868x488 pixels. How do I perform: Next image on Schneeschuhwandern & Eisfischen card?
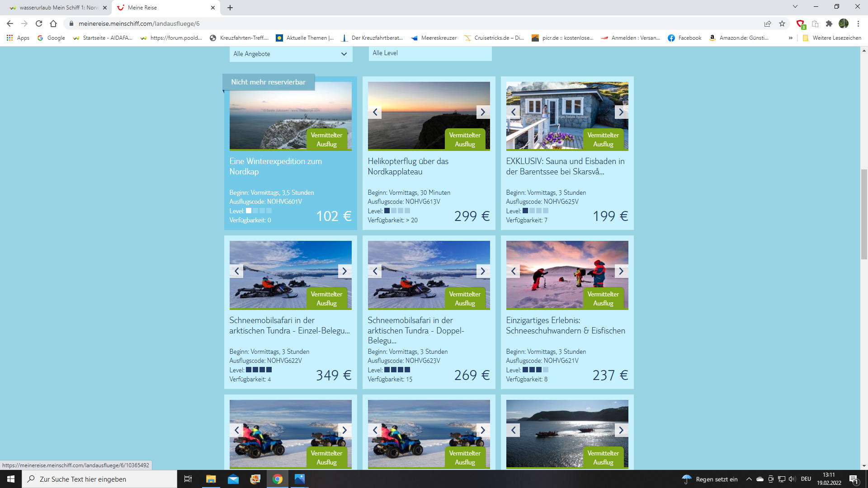click(x=621, y=271)
